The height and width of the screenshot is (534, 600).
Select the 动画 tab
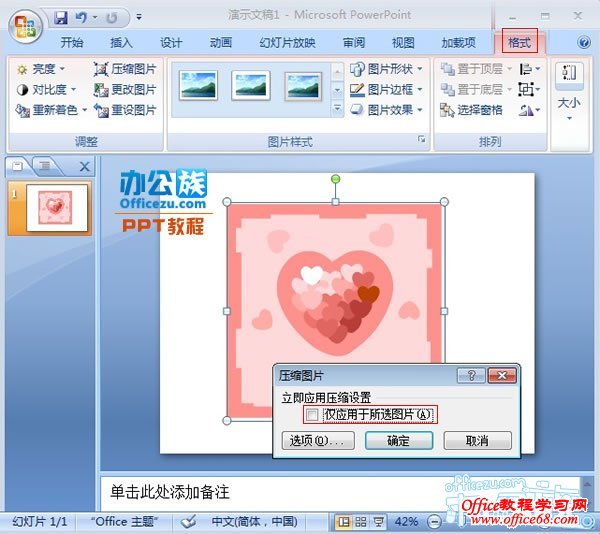click(221, 42)
